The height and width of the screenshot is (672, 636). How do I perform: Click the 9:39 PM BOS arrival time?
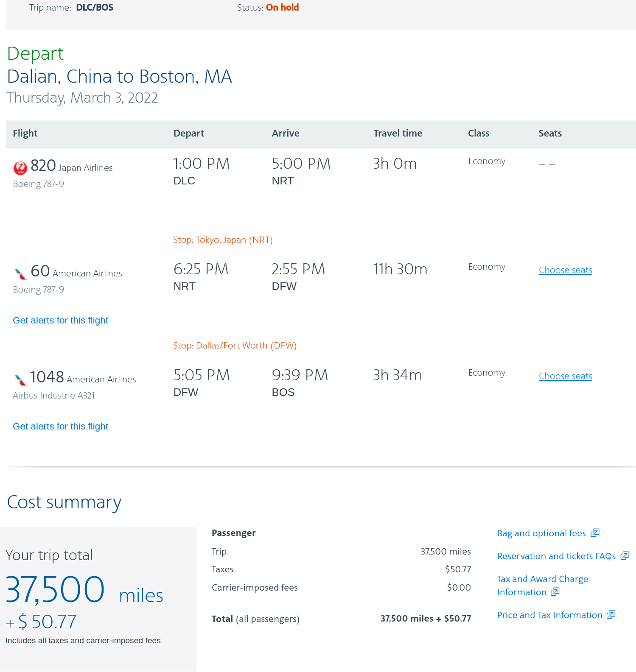point(300,382)
